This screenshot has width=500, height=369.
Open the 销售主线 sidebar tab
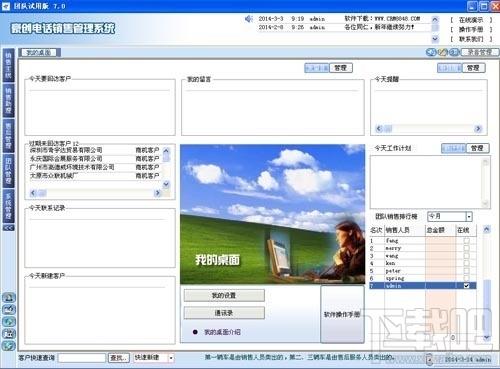8,65
